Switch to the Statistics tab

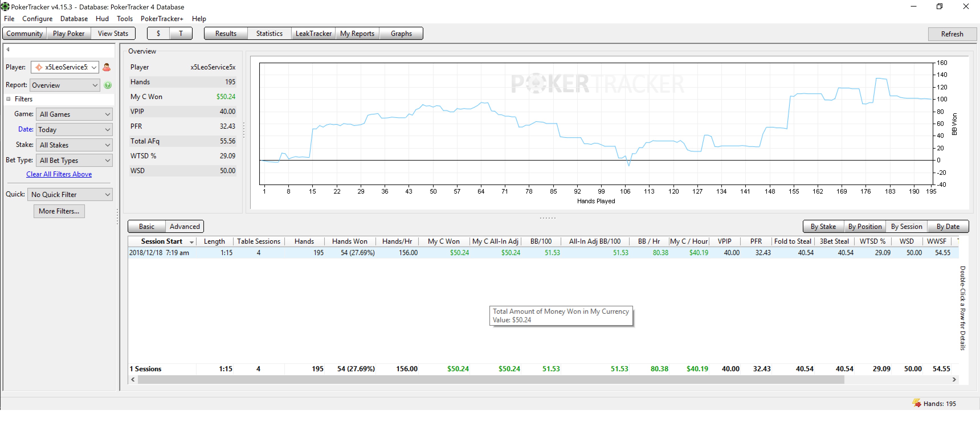[x=269, y=34]
